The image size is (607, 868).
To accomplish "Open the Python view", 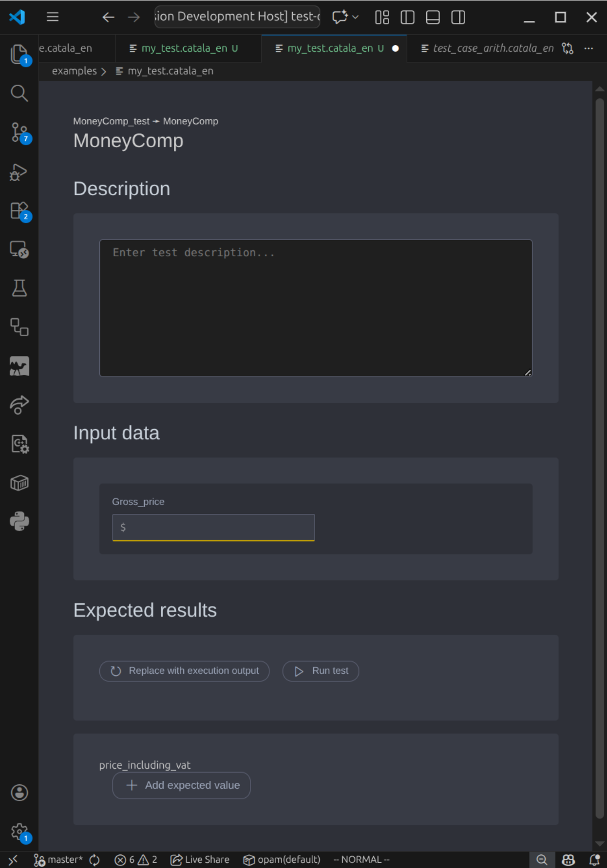I will point(19,521).
